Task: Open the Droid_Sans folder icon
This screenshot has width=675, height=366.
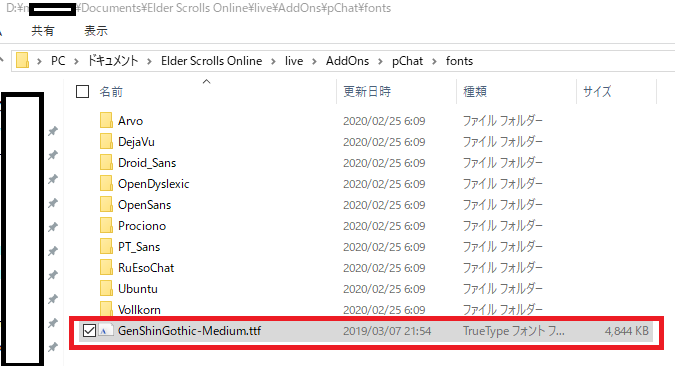Action: click(x=106, y=163)
